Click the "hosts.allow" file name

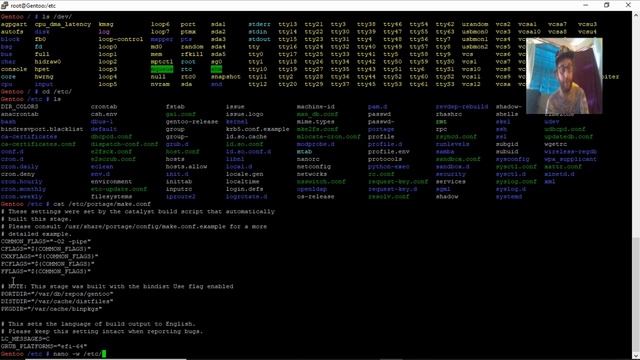[x=186, y=167]
